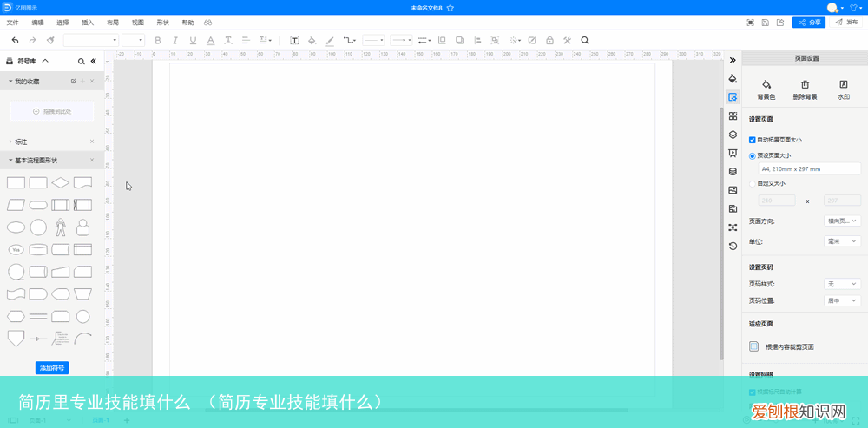Click the A4 preset page size field
Image resolution: width=868 pixels, height=428 pixels.
809,169
